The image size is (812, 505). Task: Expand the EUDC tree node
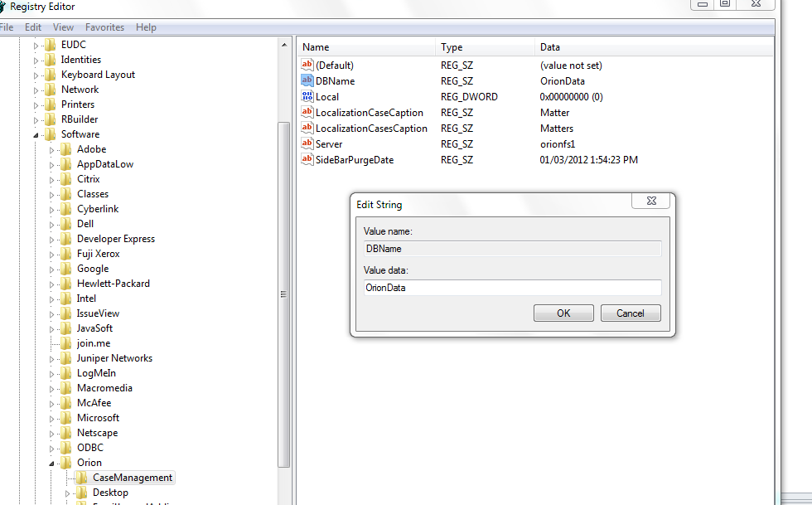[x=36, y=46]
